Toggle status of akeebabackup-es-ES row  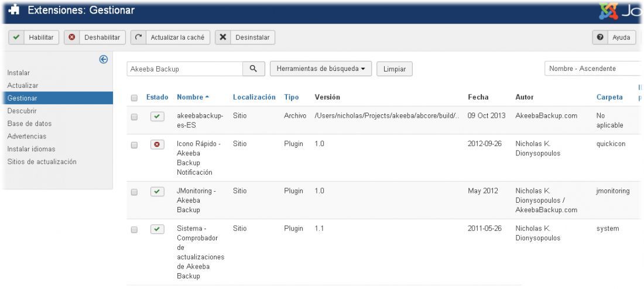click(x=157, y=117)
